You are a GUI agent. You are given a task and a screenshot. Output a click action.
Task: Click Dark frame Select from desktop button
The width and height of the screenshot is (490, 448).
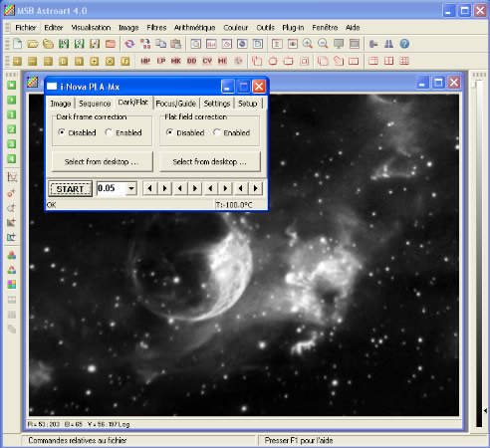point(103,162)
